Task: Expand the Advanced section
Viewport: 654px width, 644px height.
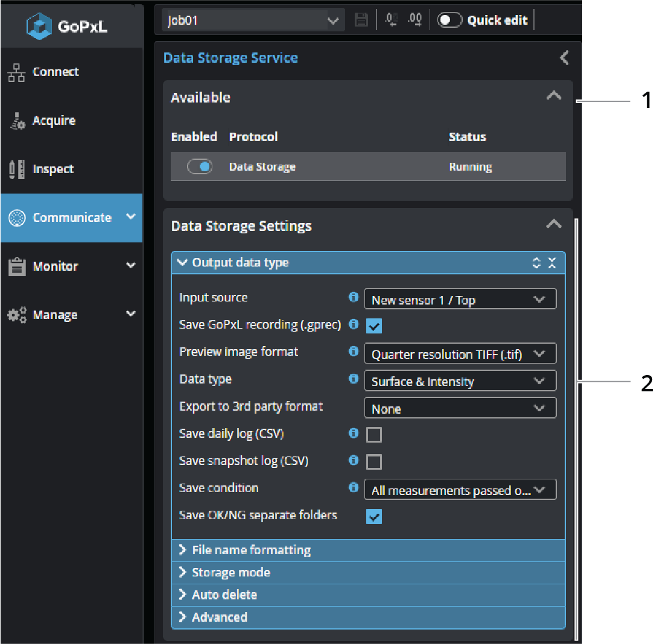Action: tap(219, 617)
